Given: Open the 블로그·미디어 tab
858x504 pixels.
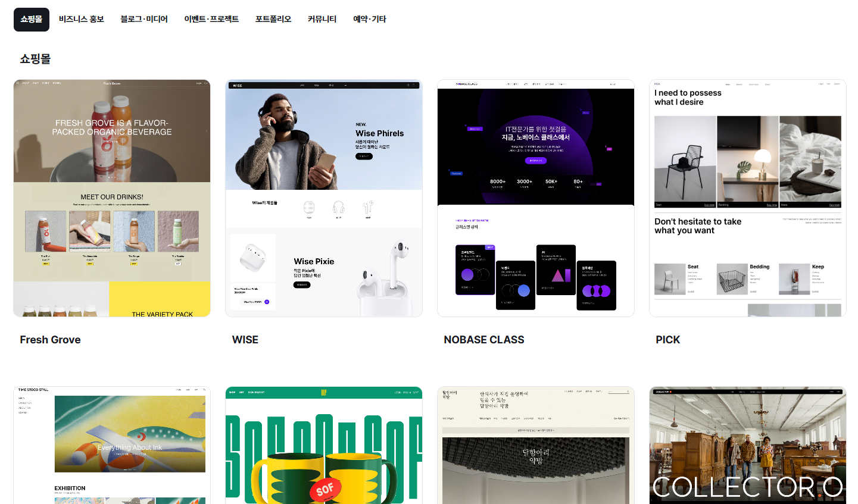Looking at the screenshot, I should tap(144, 19).
